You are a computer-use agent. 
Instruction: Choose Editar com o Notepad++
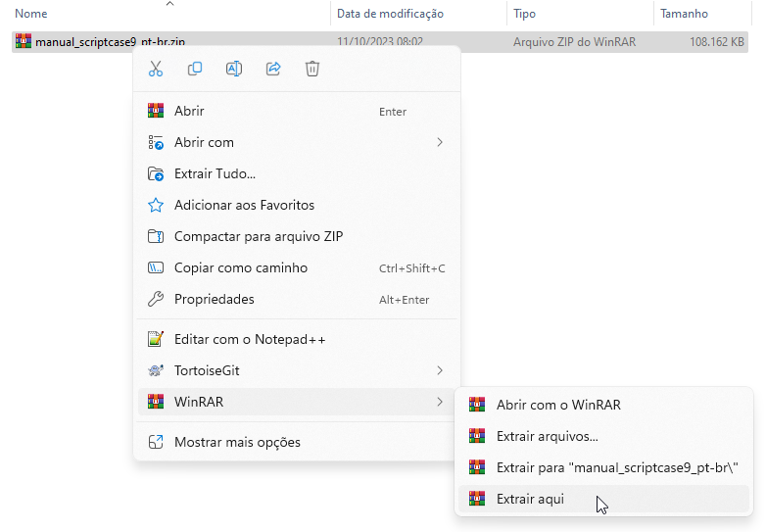point(297,339)
